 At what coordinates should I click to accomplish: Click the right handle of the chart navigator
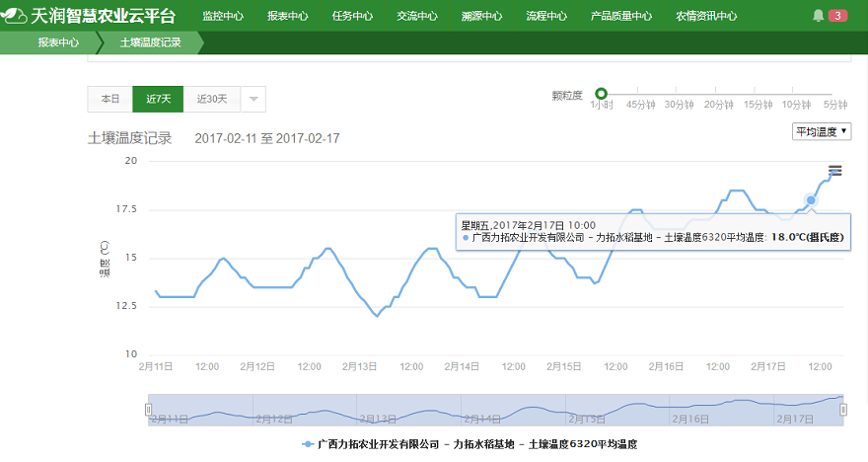tap(844, 409)
